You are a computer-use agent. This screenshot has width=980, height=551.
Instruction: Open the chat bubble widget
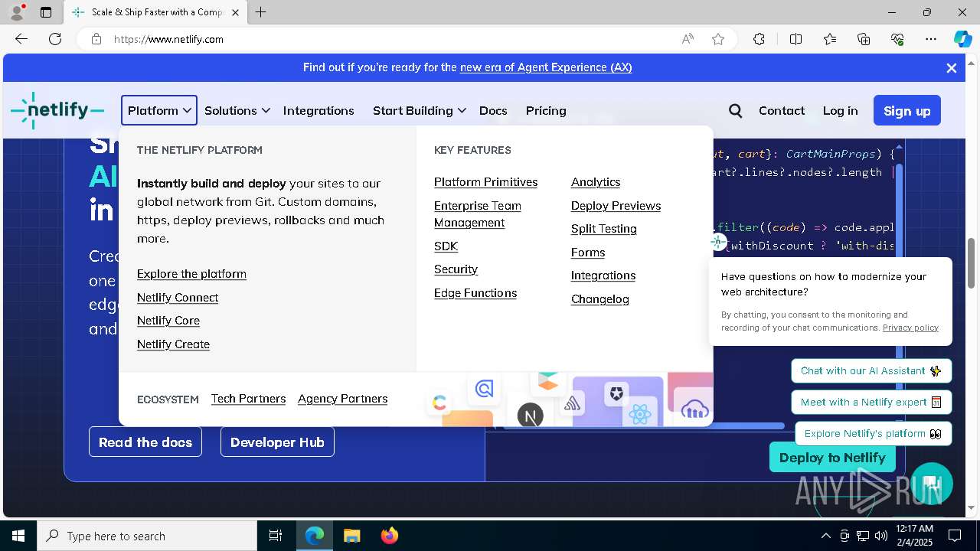coord(931,483)
